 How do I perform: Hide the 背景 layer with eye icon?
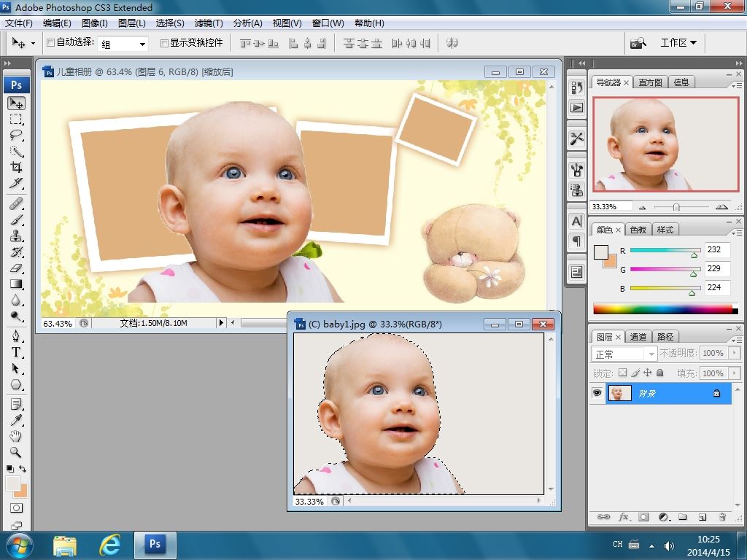pos(597,393)
